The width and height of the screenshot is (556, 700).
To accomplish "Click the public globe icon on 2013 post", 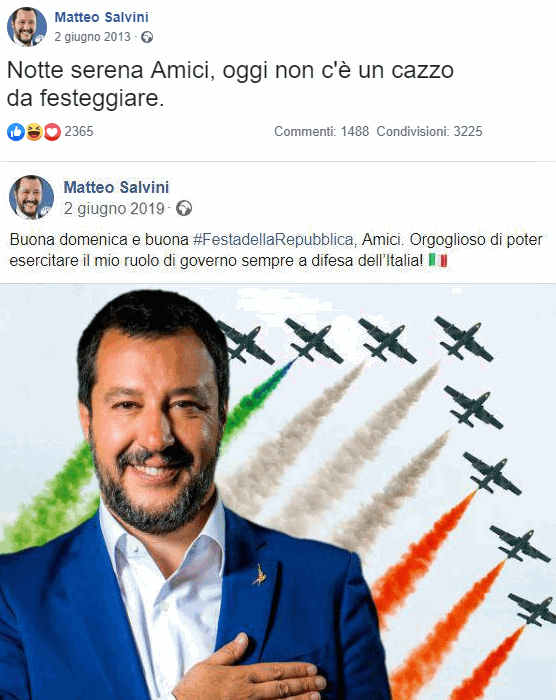I will tap(147, 37).
